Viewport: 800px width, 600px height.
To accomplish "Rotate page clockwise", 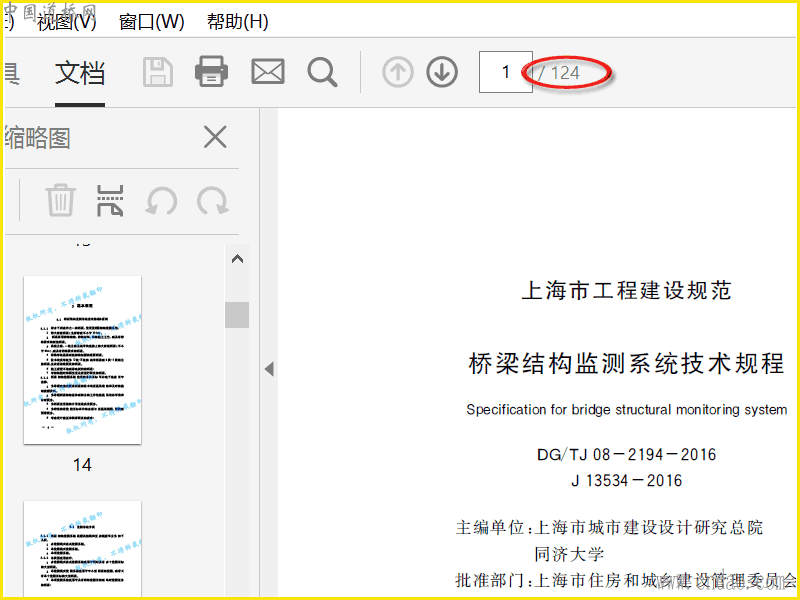I will (213, 201).
